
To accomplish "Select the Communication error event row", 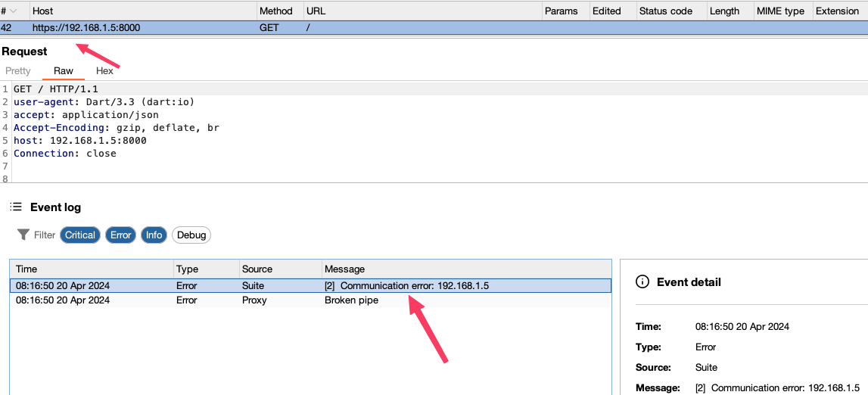I will (x=310, y=286).
